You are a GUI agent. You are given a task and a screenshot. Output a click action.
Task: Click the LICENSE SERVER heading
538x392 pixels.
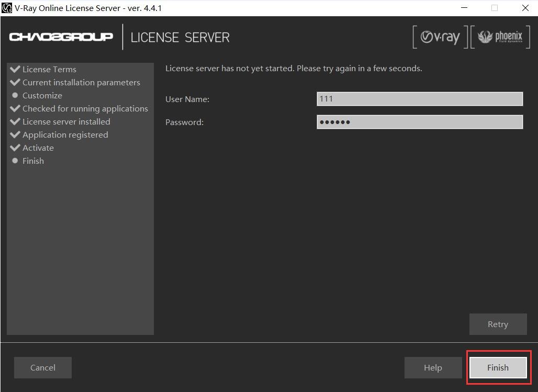(180, 37)
